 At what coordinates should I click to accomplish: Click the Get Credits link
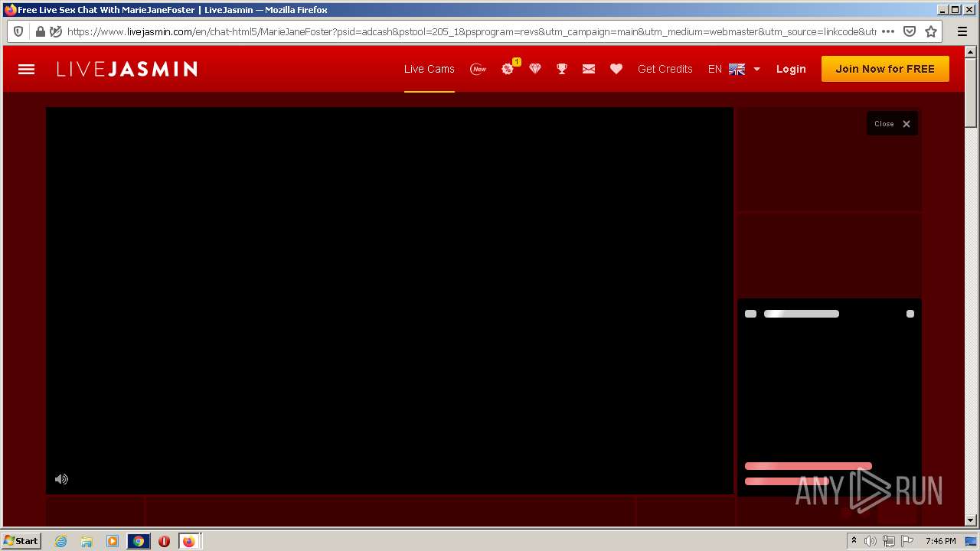pyautogui.click(x=665, y=69)
